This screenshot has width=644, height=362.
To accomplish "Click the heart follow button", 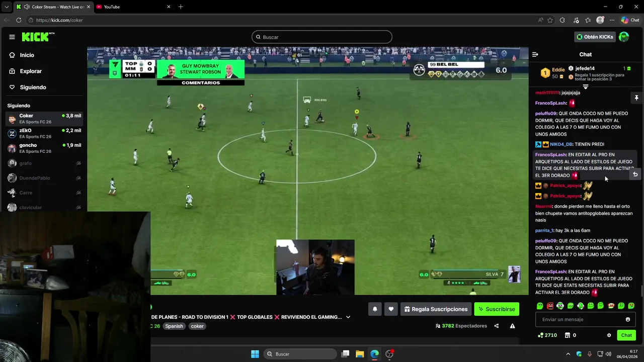I will (391, 309).
